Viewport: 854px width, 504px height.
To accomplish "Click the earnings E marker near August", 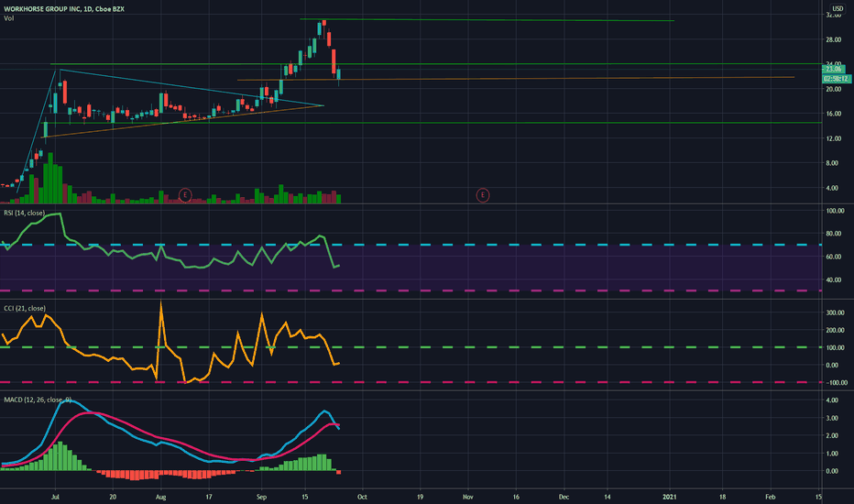I will 185,194.
